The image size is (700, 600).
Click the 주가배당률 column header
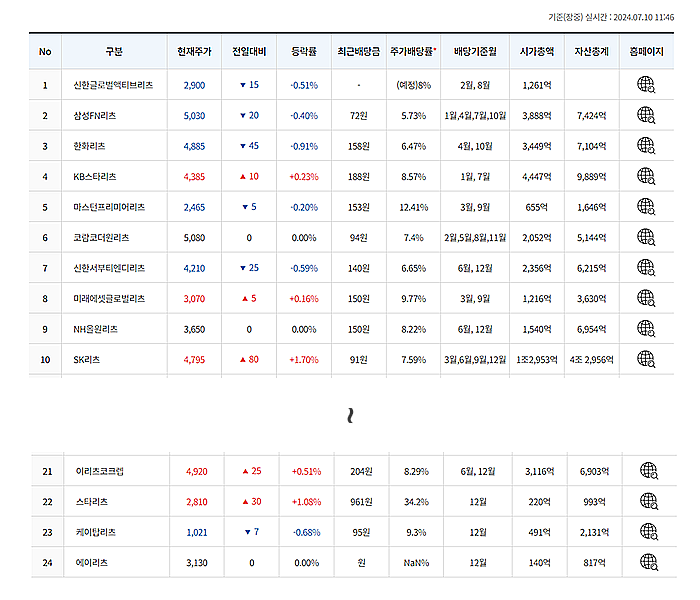[x=413, y=52]
